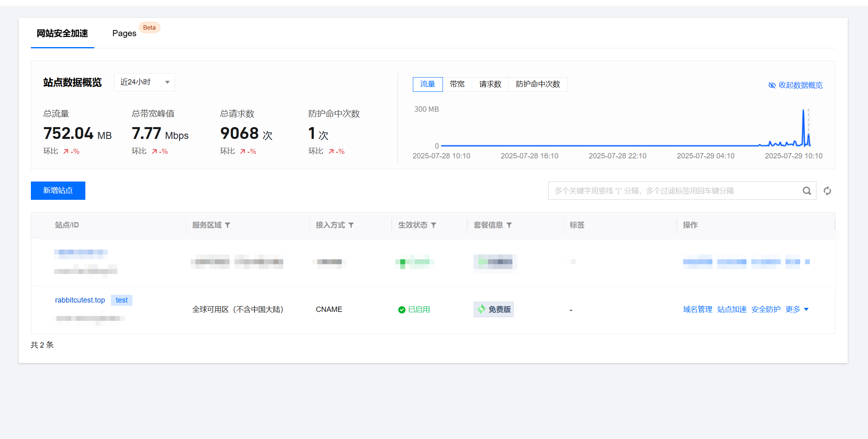This screenshot has height=439, width=868.
Task: Click the CNAME access method cell
Action: point(329,309)
